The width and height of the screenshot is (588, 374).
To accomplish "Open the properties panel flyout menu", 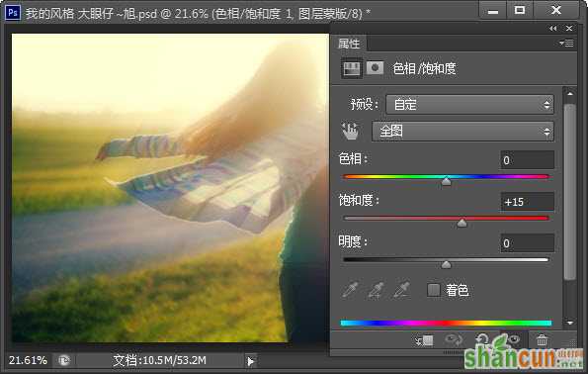I will (566, 44).
